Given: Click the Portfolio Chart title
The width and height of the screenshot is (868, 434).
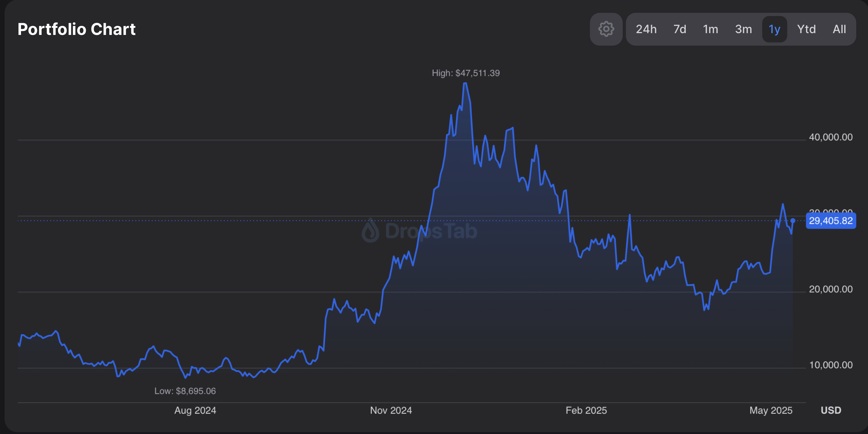Looking at the screenshot, I should click(x=77, y=29).
